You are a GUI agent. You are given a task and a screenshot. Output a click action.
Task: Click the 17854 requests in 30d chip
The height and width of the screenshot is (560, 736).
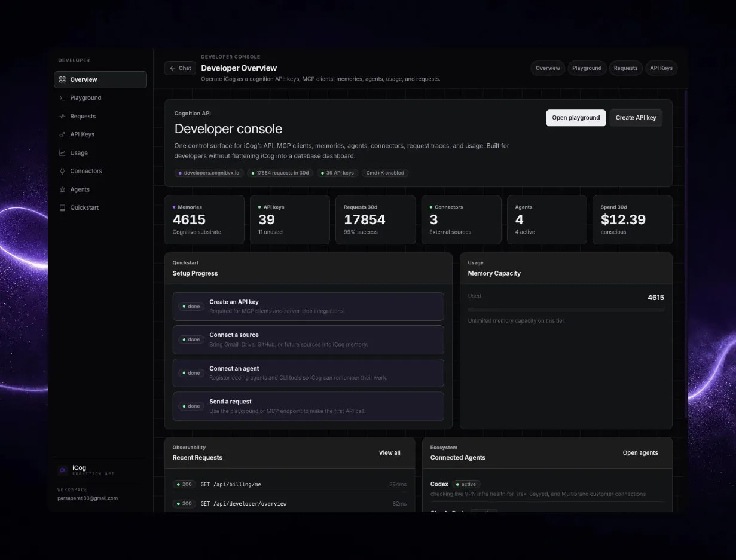[x=280, y=173]
